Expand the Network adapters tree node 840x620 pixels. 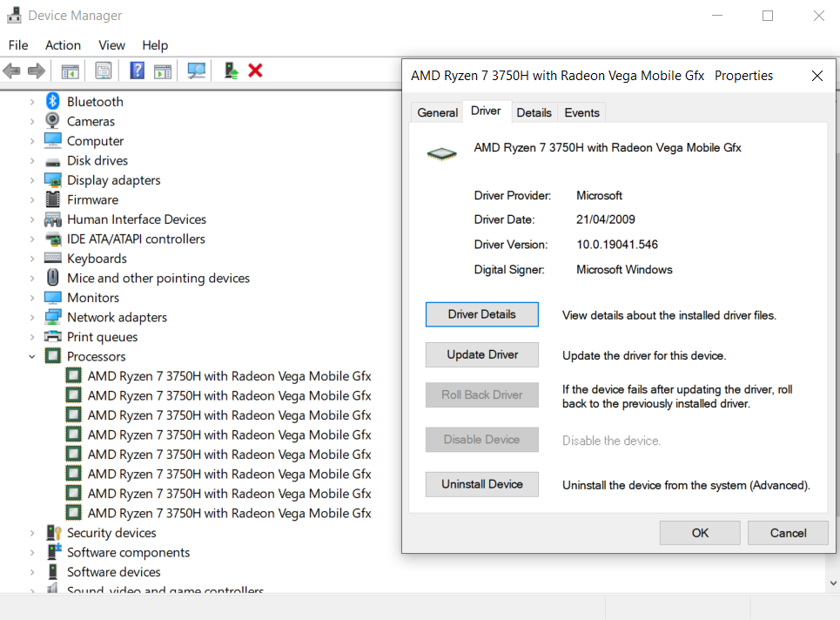(32, 317)
